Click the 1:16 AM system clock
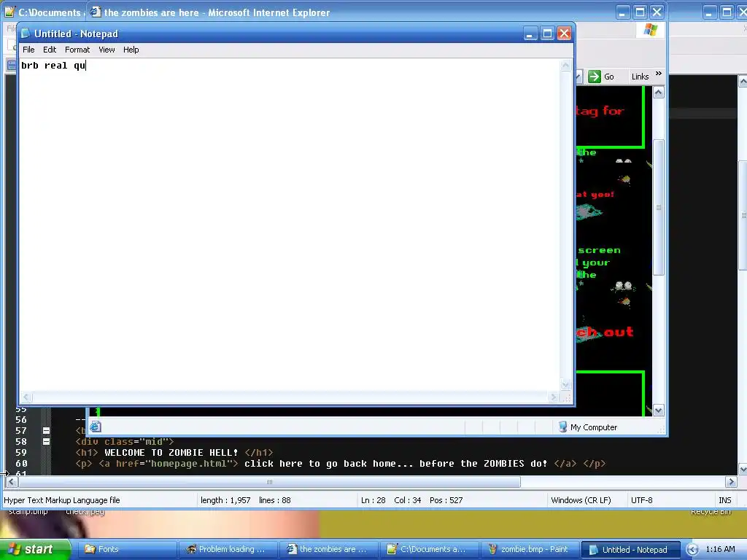Screen dimensions: 747x560 [720, 549]
